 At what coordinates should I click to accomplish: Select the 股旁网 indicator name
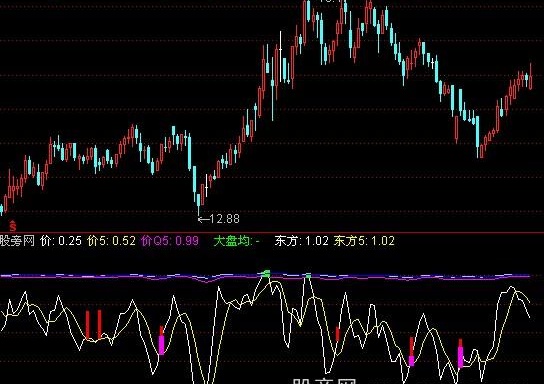coord(17,240)
